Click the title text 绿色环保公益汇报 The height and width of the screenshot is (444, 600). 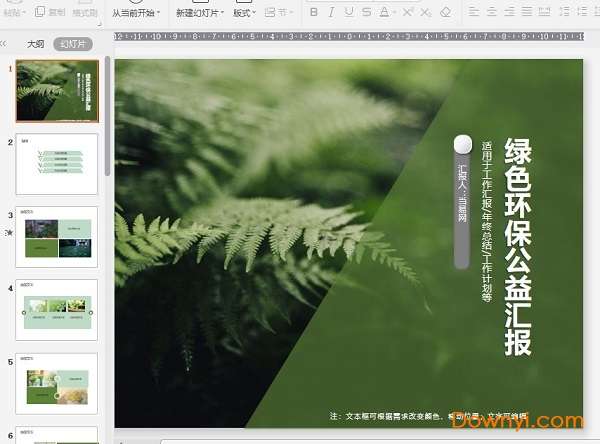pos(517,247)
